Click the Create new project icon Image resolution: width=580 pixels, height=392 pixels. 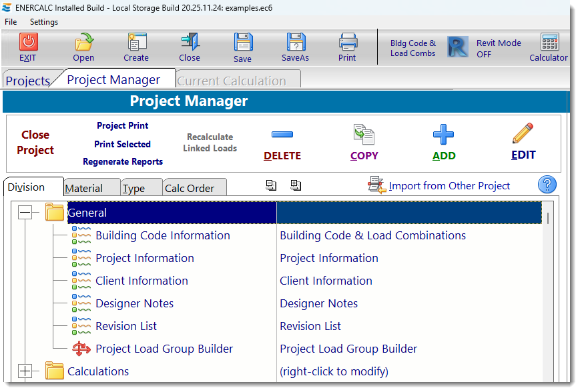coord(135,43)
